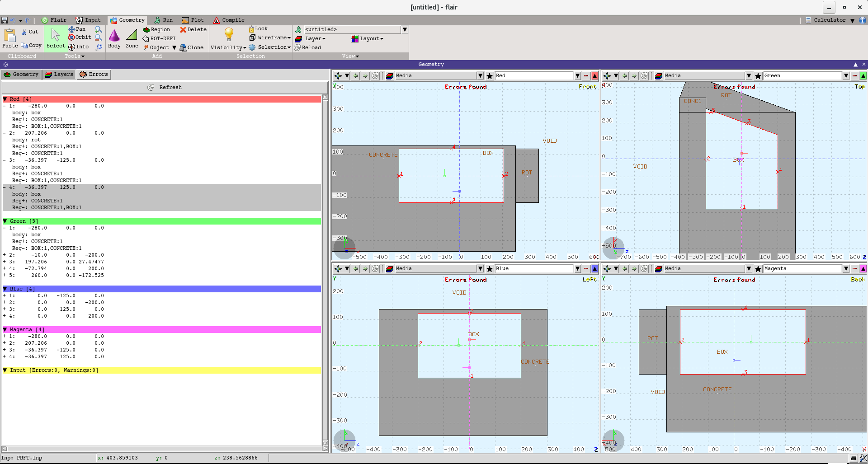The height and width of the screenshot is (464, 868).
Task: Open the untitled run selector dropdown arrow
Action: pos(405,30)
